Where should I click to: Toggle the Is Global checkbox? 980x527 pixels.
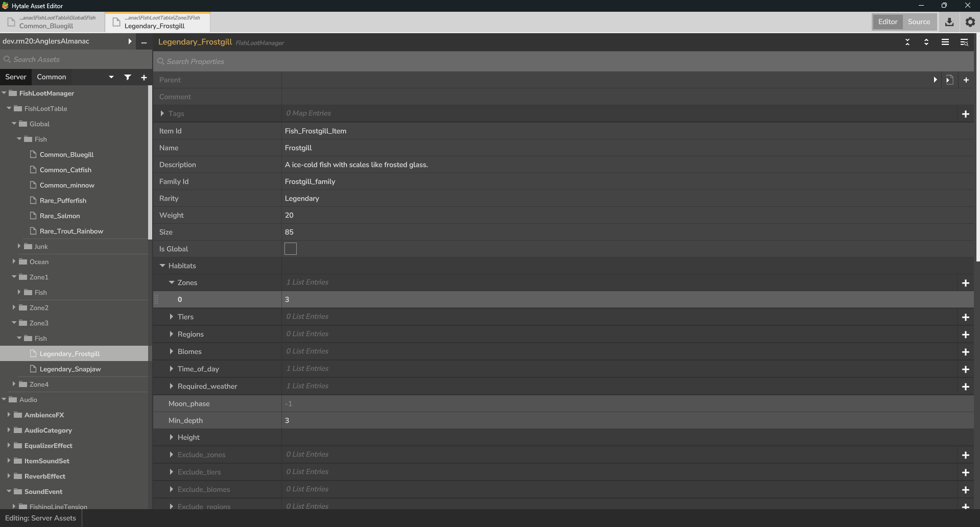[x=291, y=249]
